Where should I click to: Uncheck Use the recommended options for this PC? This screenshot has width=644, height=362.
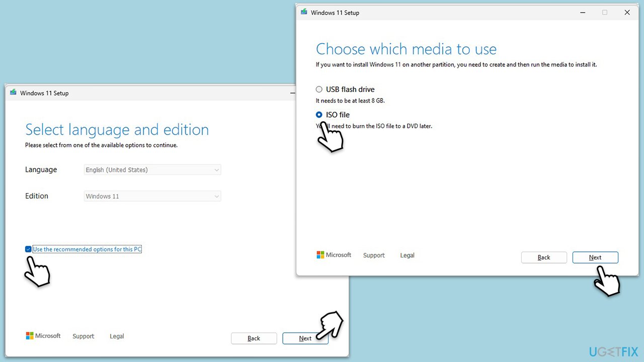point(28,249)
